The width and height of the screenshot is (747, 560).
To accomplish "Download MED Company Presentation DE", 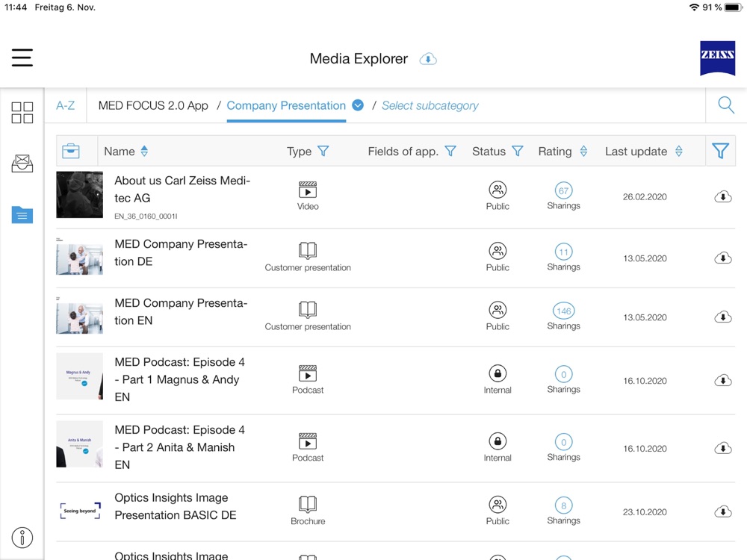I will coord(722,258).
